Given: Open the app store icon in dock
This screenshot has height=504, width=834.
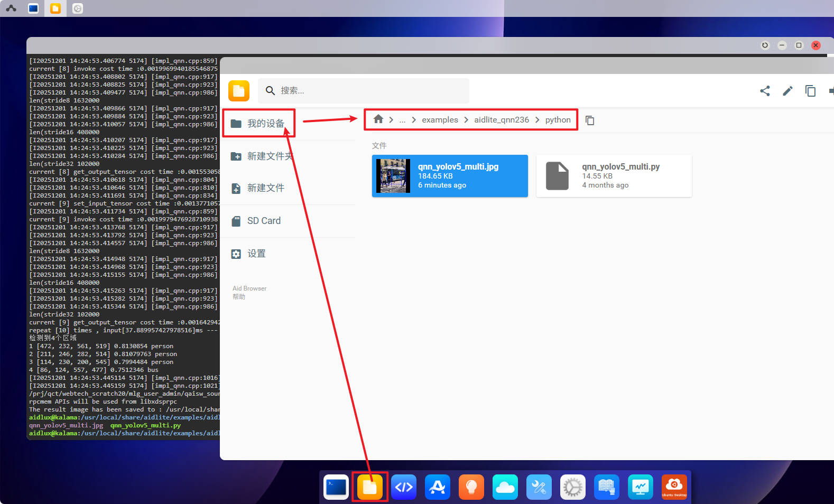Looking at the screenshot, I should click(x=437, y=487).
